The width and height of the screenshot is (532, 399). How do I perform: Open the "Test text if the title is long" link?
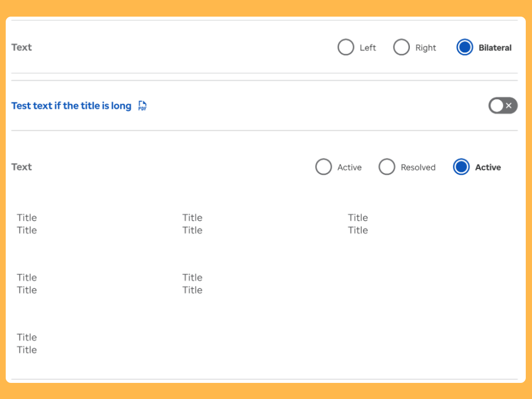pyautogui.click(x=71, y=106)
